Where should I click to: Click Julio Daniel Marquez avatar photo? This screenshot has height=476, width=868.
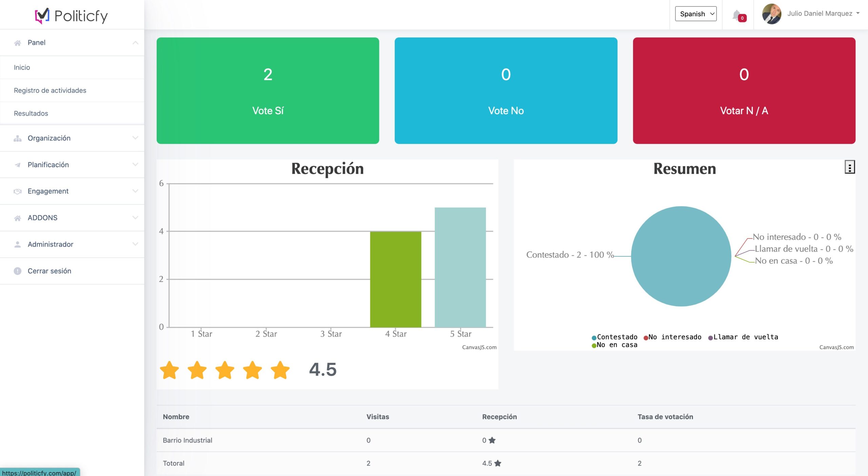click(x=772, y=14)
